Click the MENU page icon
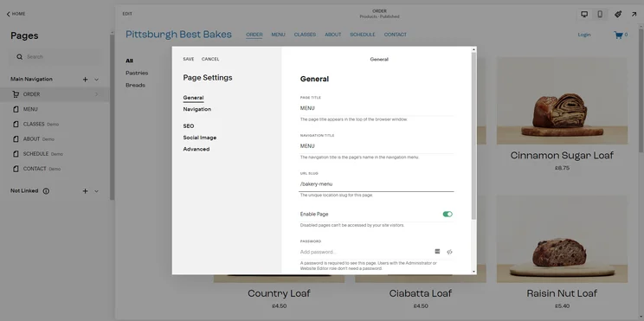This screenshot has height=321, width=644. click(x=16, y=109)
